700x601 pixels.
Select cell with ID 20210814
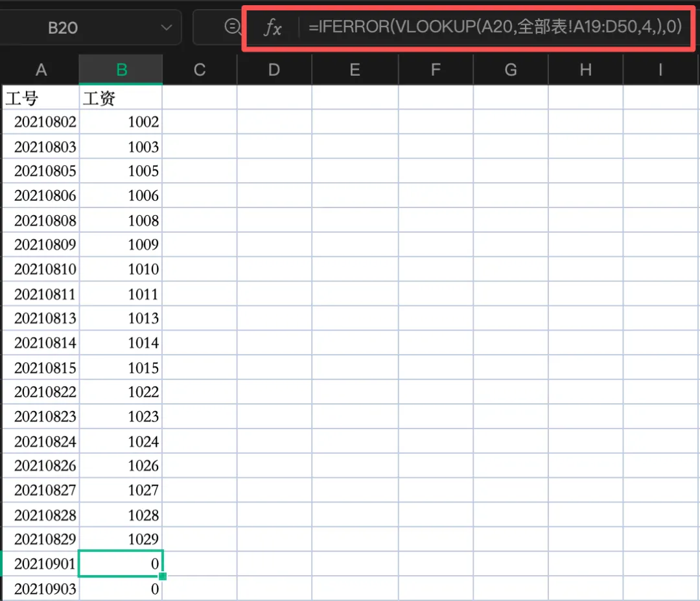coord(41,342)
